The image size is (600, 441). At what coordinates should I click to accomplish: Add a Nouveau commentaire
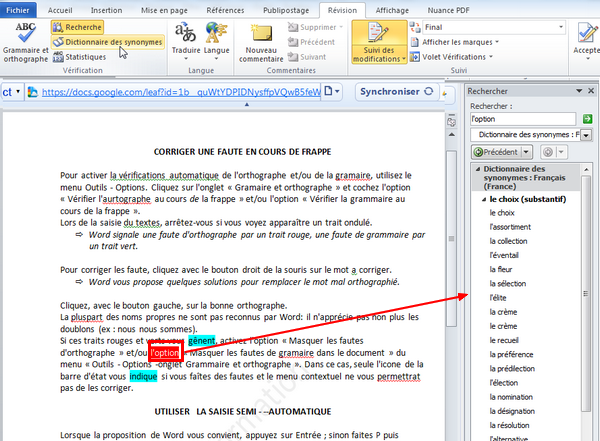coord(261,43)
